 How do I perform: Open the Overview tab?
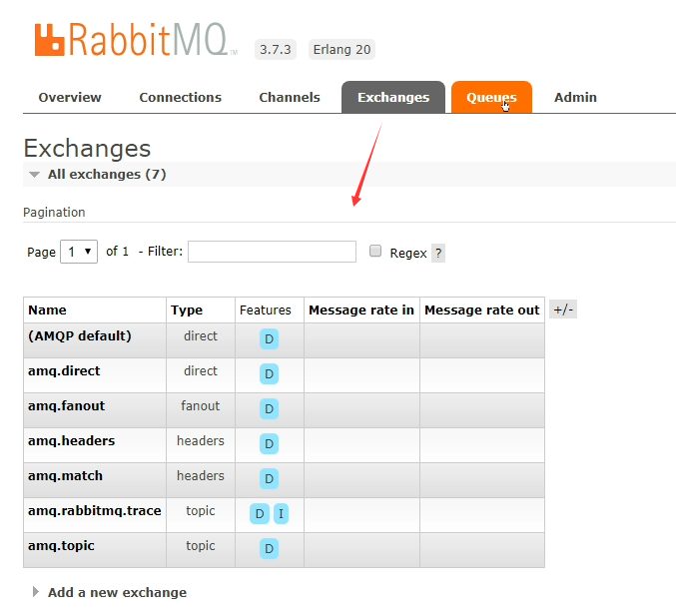(70, 98)
